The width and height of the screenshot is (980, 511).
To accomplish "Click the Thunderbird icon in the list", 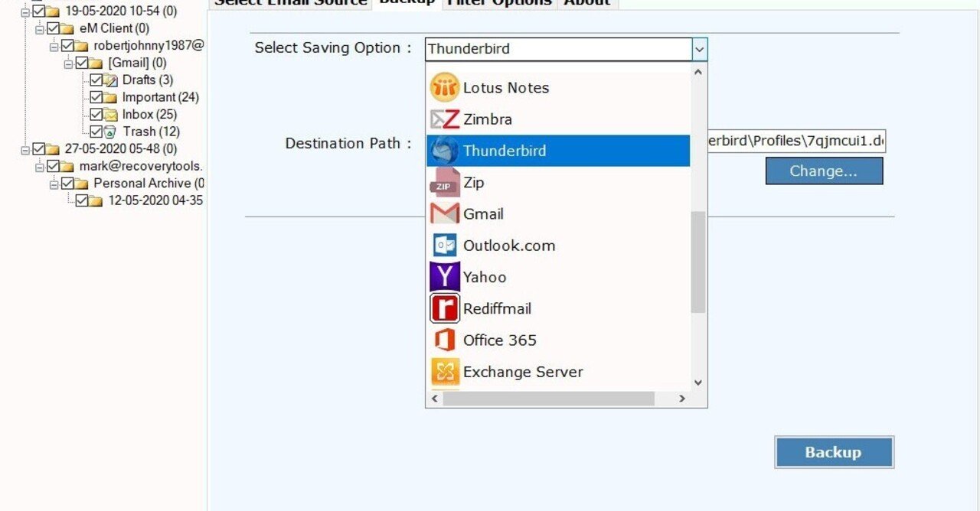I will coord(444,151).
